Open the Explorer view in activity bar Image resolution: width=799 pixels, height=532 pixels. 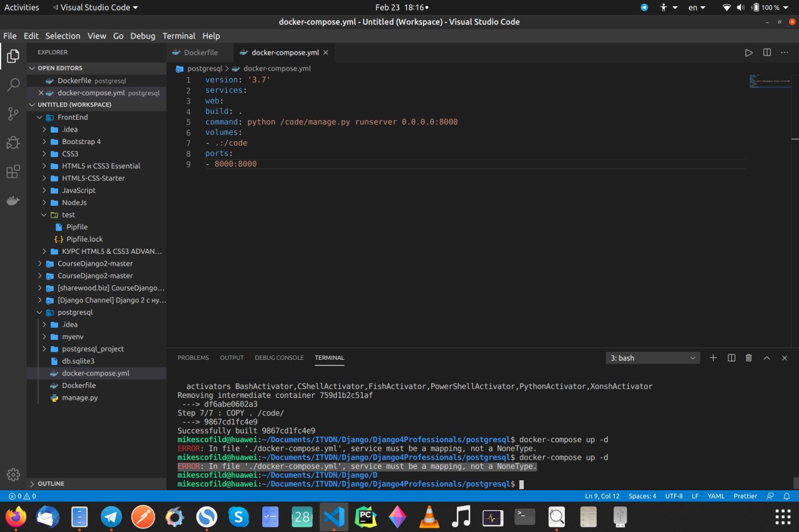(13, 57)
